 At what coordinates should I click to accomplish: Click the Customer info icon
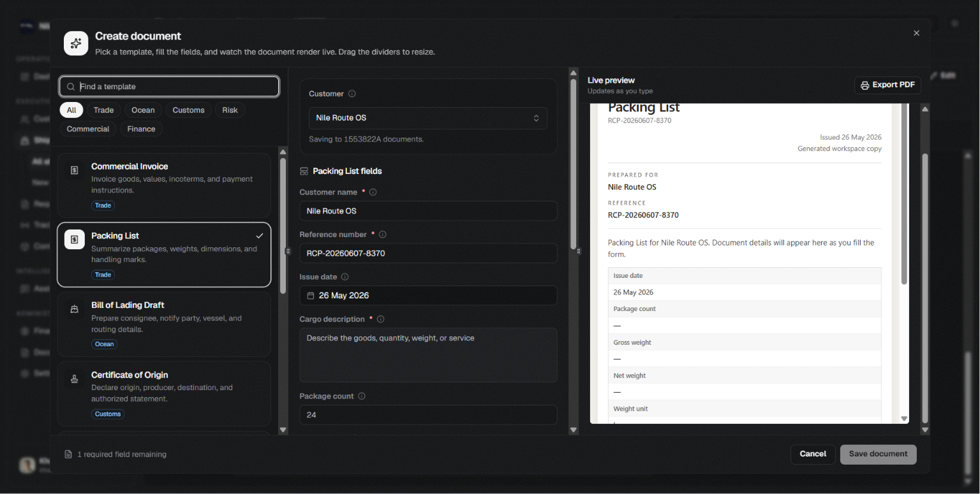click(352, 94)
